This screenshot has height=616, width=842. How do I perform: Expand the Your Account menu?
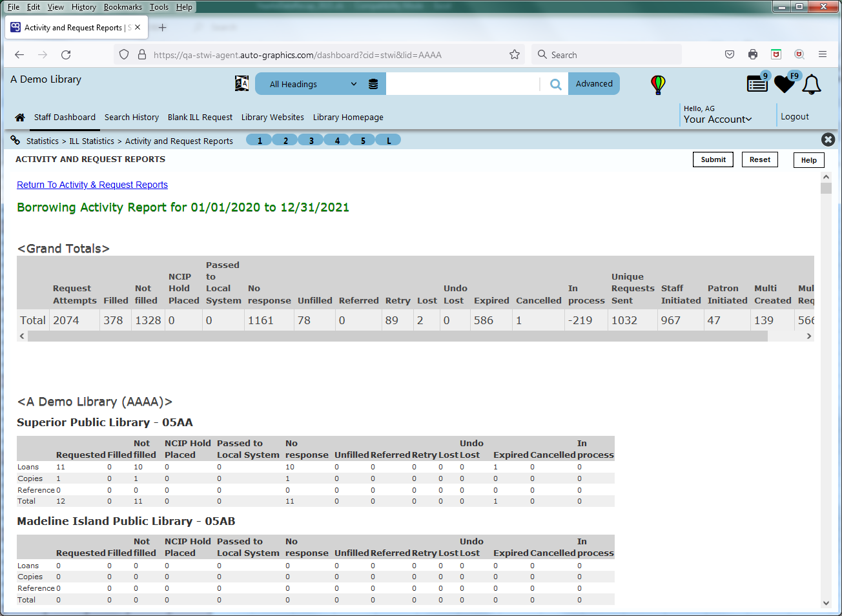point(717,119)
